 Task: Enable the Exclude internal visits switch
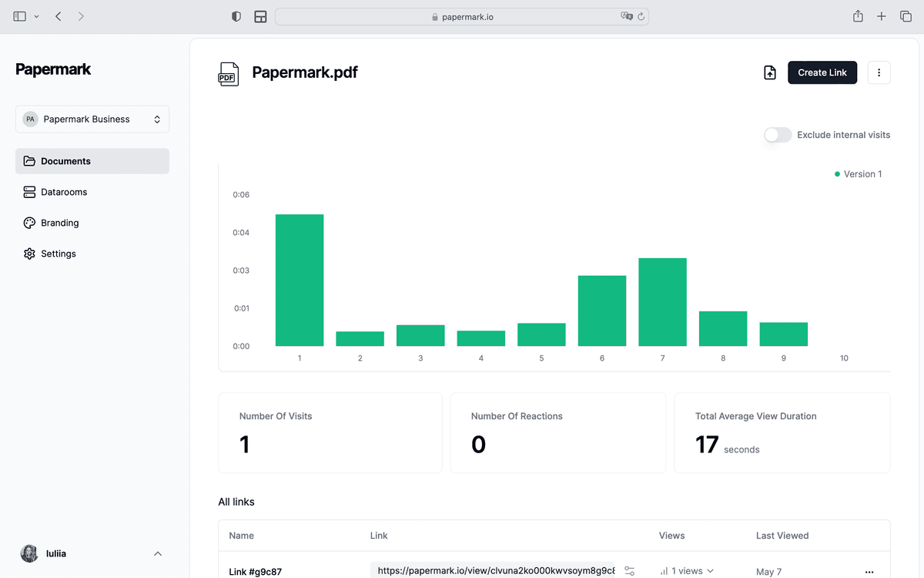[778, 135]
